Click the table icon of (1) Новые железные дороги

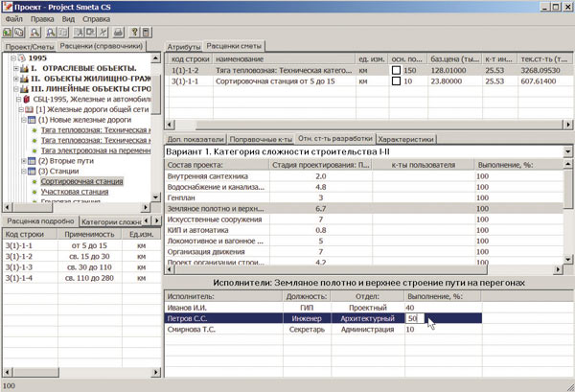coord(32,120)
